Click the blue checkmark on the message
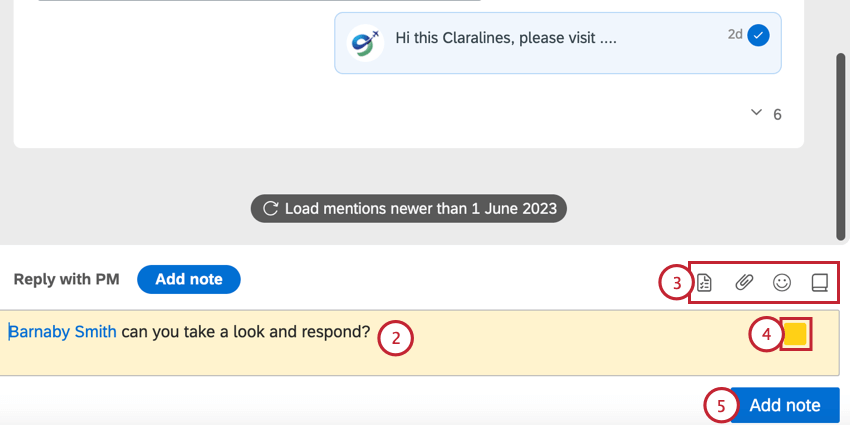This screenshot has width=850, height=425. (x=759, y=35)
